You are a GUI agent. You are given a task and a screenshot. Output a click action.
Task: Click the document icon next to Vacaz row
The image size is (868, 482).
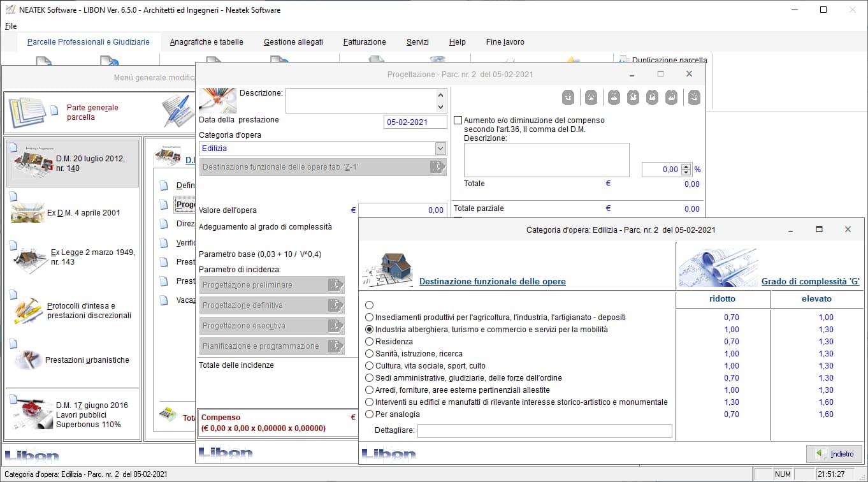coord(164,300)
